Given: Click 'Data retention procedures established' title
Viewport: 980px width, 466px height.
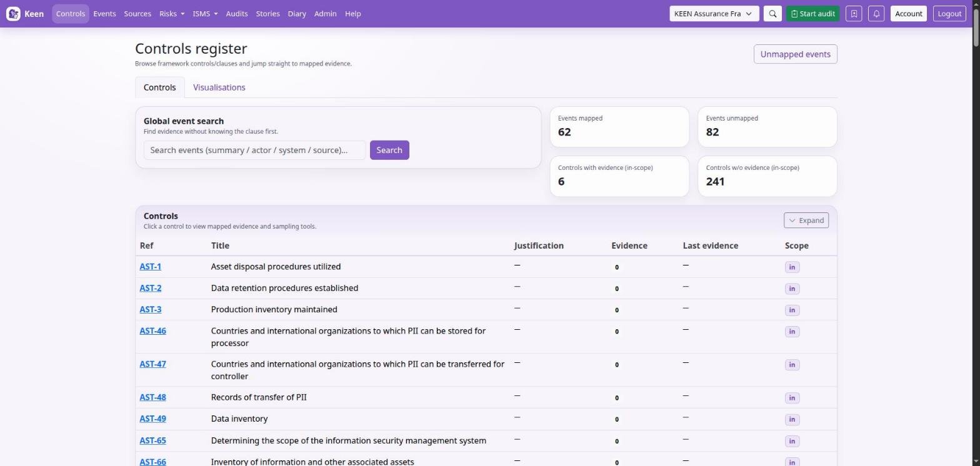Looking at the screenshot, I should pyautogui.click(x=284, y=288).
